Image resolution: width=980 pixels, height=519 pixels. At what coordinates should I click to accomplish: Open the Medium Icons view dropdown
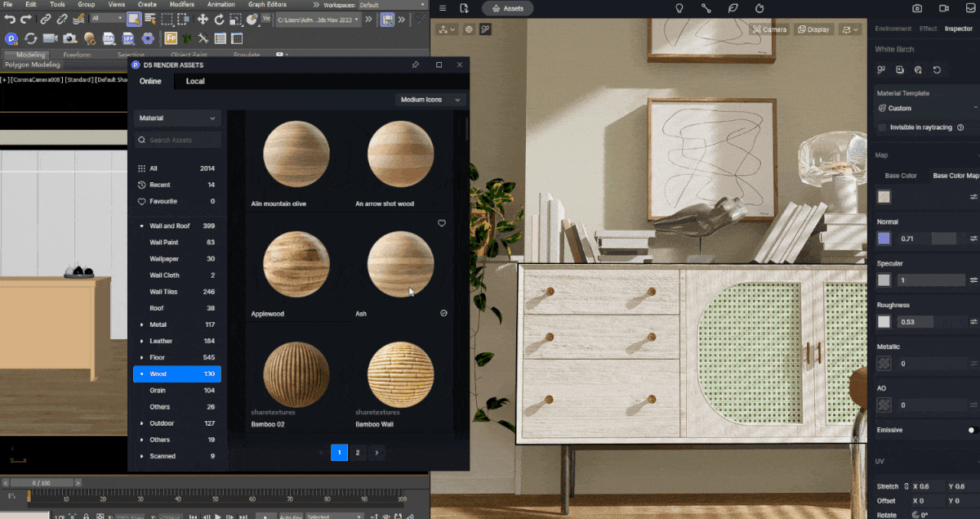[430, 100]
